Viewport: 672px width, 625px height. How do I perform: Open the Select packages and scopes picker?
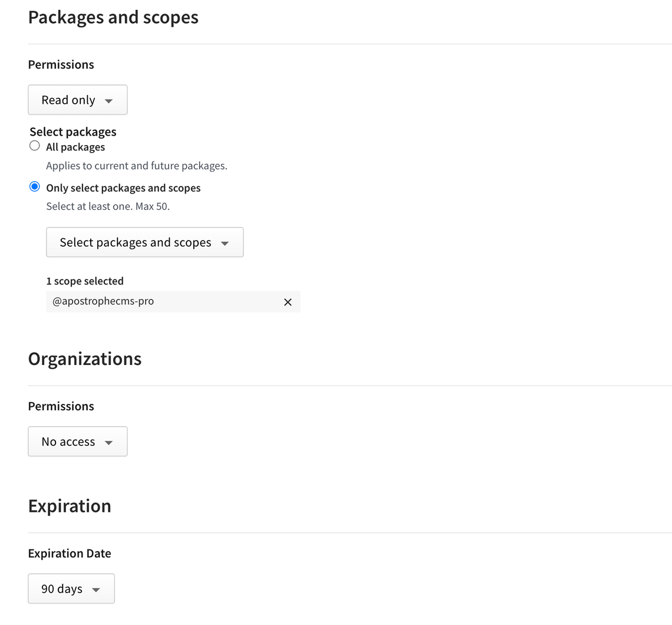coord(144,242)
